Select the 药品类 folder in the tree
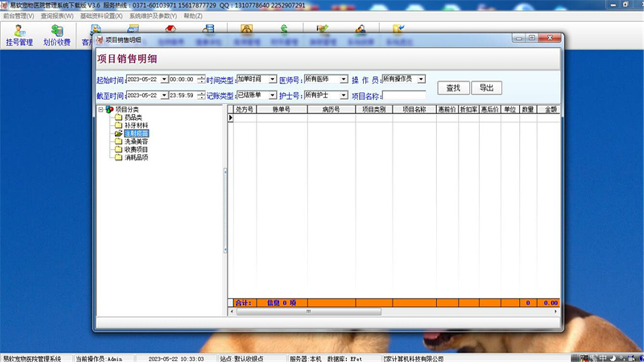 133,117
